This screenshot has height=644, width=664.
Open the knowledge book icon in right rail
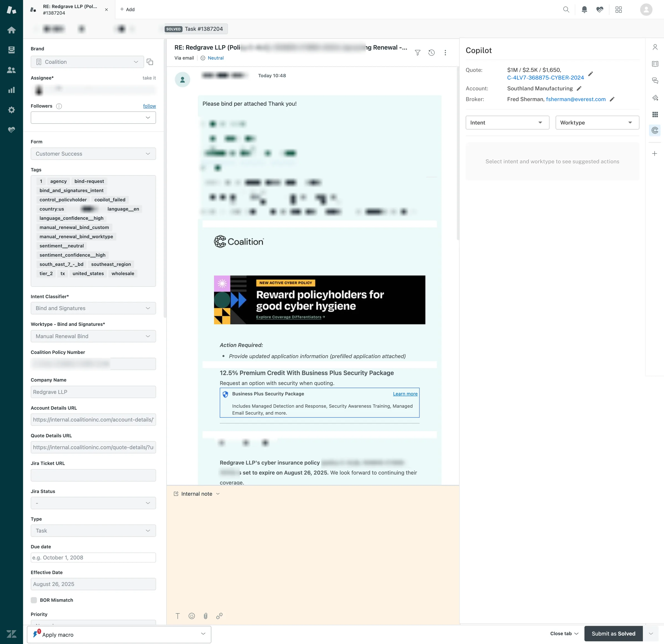(x=655, y=64)
